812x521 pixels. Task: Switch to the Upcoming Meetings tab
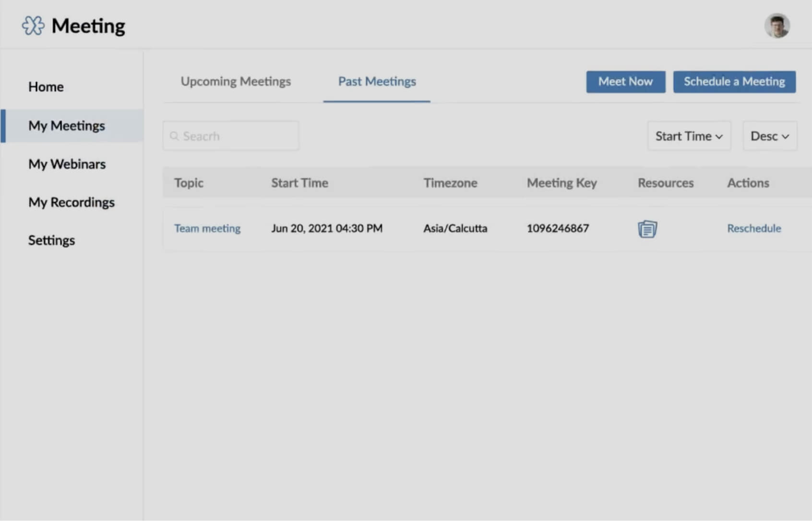236,82
